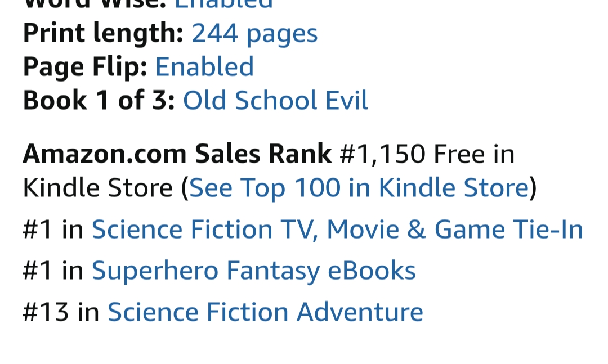The width and height of the screenshot is (608, 364).
Task: Click the Page Flip Enabled link
Action: click(x=204, y=66)
